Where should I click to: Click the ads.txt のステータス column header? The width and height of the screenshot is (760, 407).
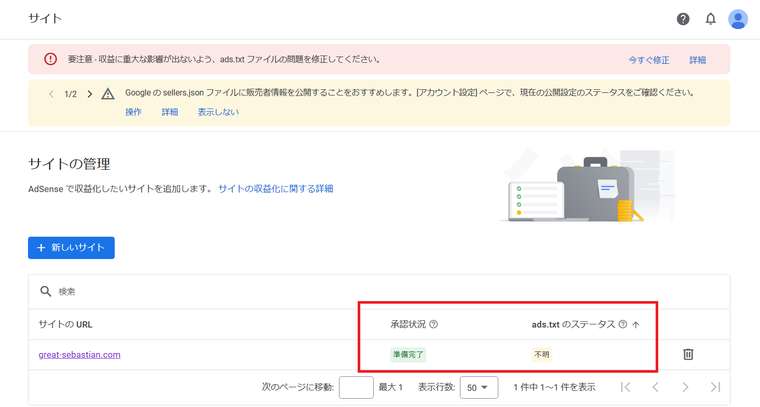pos(573,324)
